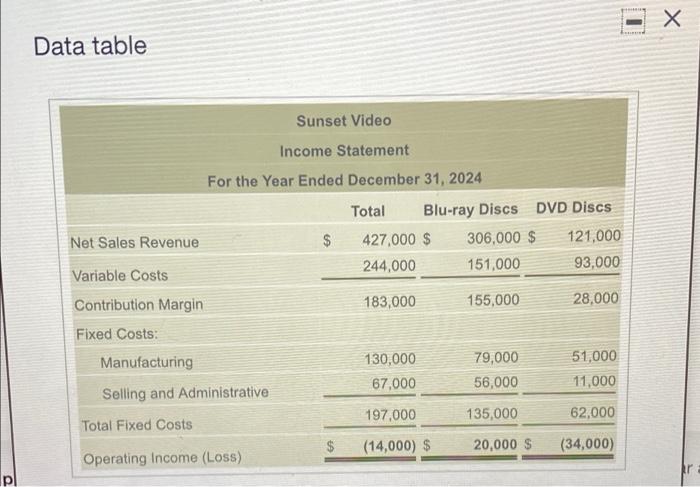This screenshot has width=700, height=487.
Task: Click the Blu-ray variable costs value 151,000
Action: [x=493, y=264]
